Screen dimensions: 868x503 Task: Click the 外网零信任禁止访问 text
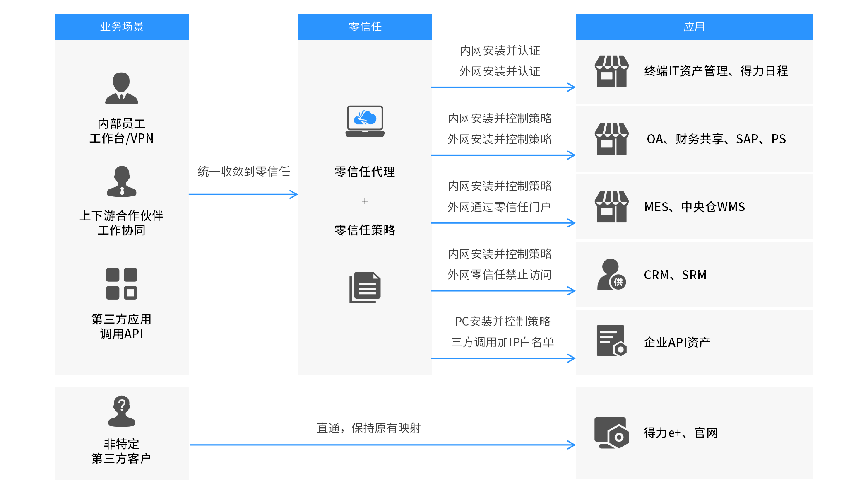click(499, 275)
